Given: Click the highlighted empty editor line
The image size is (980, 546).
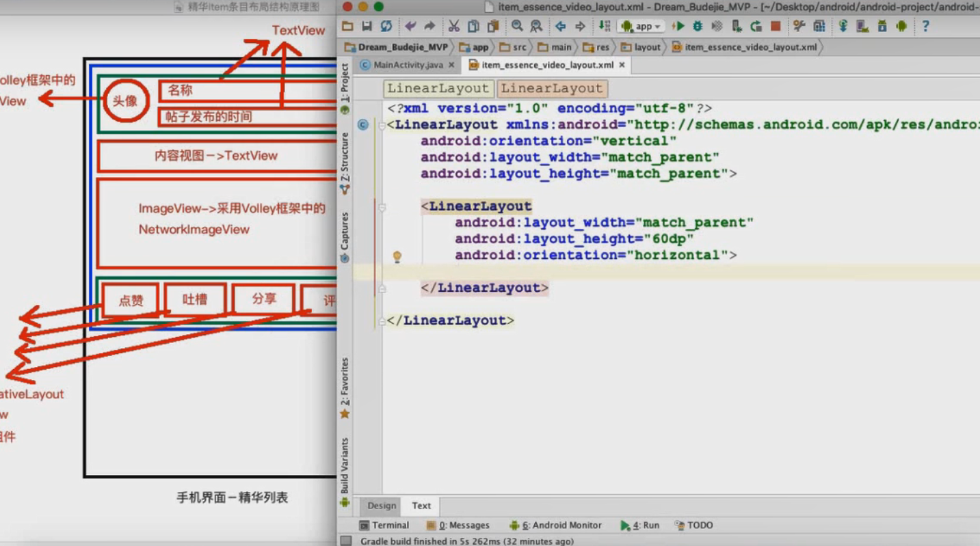Looking at the screenshot, I should (x=667, y=273).
